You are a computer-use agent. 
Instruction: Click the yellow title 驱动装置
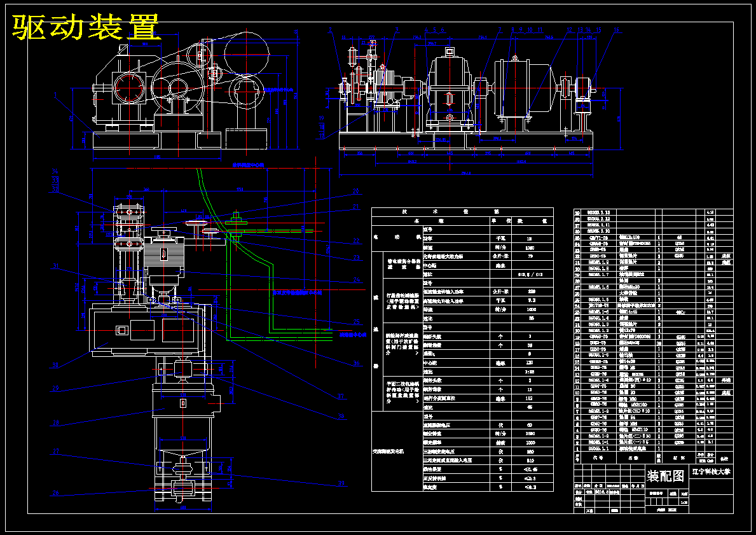86,27
